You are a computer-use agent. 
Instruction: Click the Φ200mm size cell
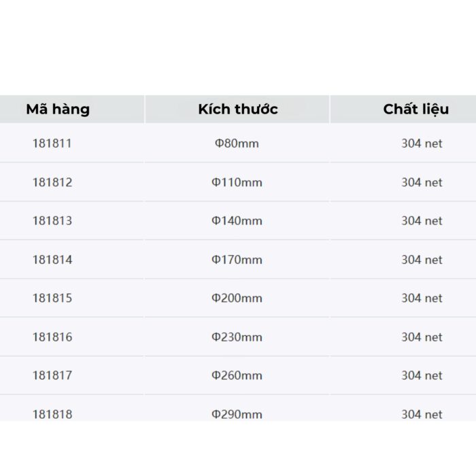pyautogui.click(x=237, y=298)
